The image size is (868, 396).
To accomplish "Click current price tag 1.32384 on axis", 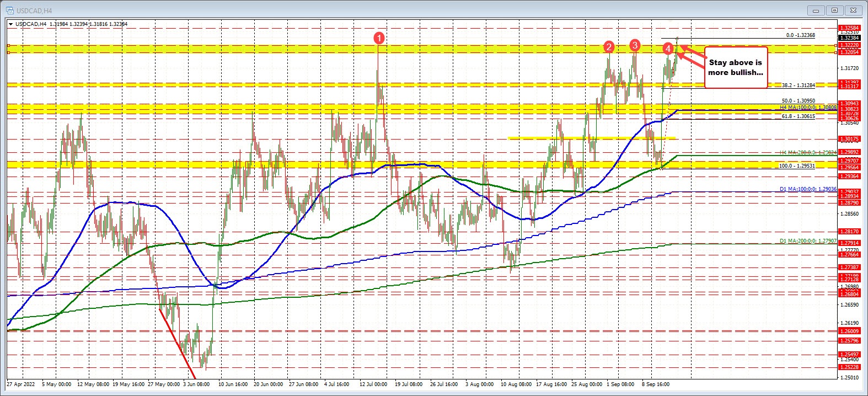I will coord(848,38).
